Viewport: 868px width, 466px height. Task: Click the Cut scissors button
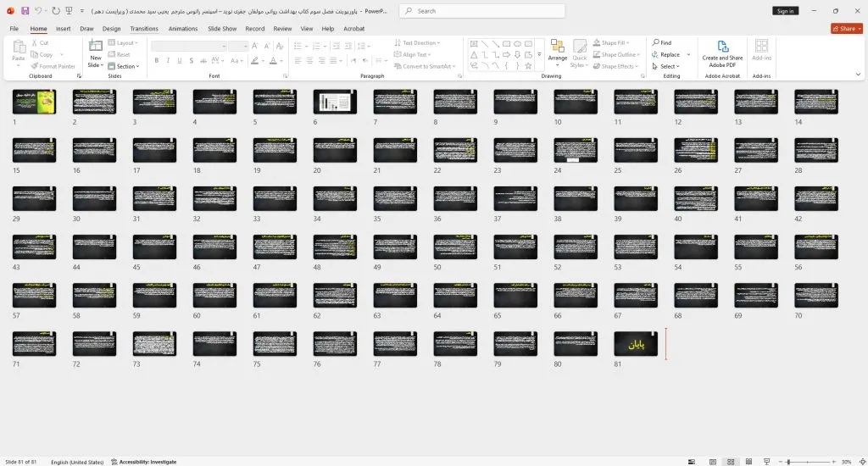[x=40, y=42]
